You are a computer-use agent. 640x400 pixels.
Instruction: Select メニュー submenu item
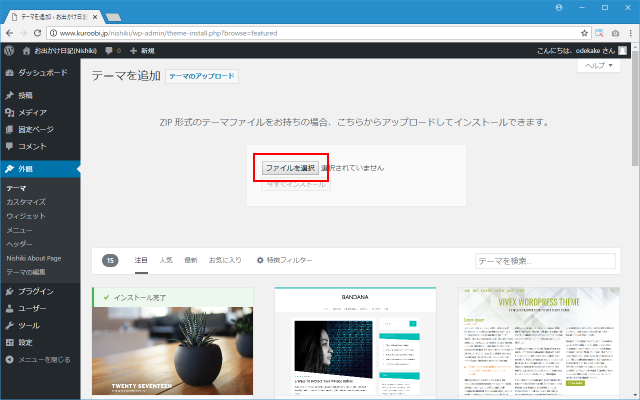click(x=19, y=230)
